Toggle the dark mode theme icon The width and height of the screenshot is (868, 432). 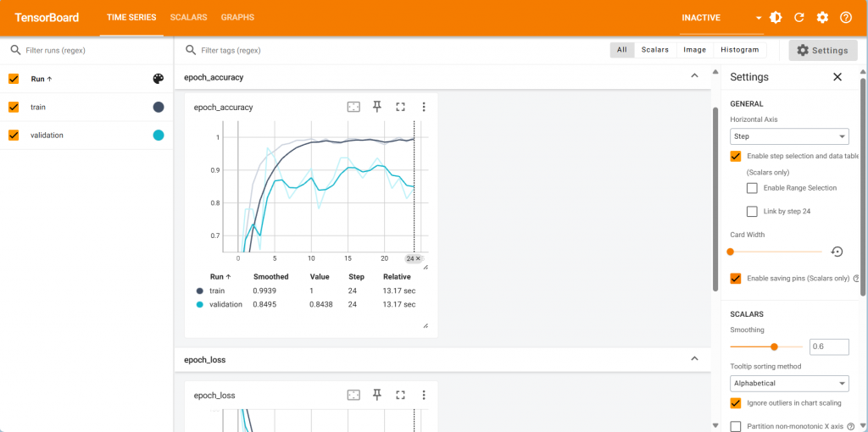pos(776,18)
